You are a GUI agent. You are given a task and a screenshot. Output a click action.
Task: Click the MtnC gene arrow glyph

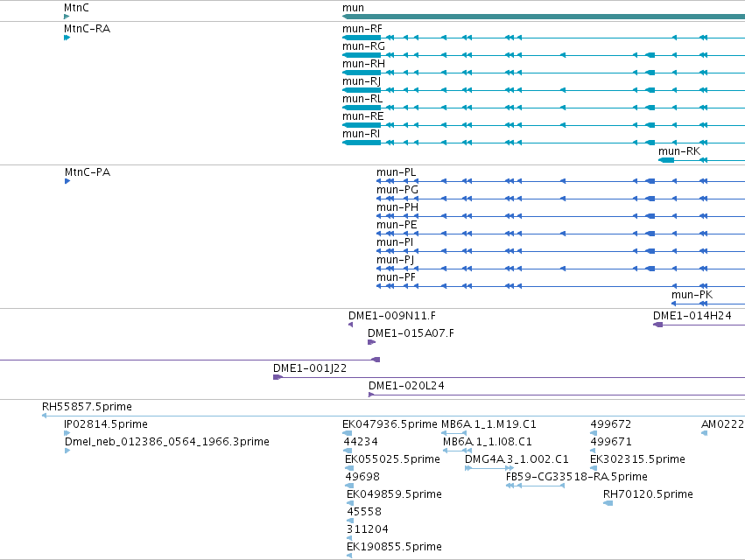point(67,17)
